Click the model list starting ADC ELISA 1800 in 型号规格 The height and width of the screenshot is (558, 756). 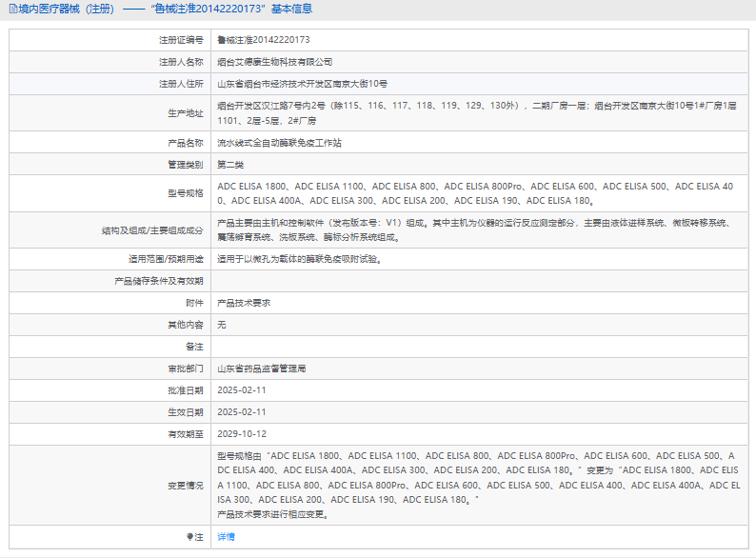pos(475,193)
